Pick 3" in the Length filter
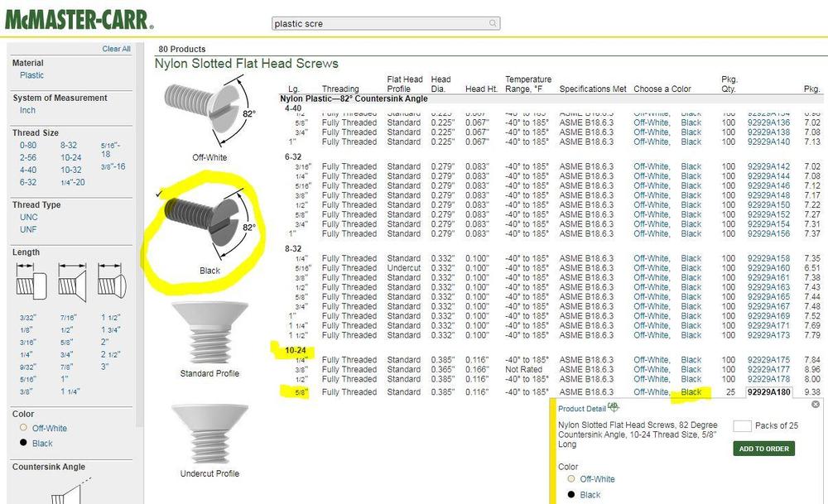 pyautogui.click(x=104, y=367)
